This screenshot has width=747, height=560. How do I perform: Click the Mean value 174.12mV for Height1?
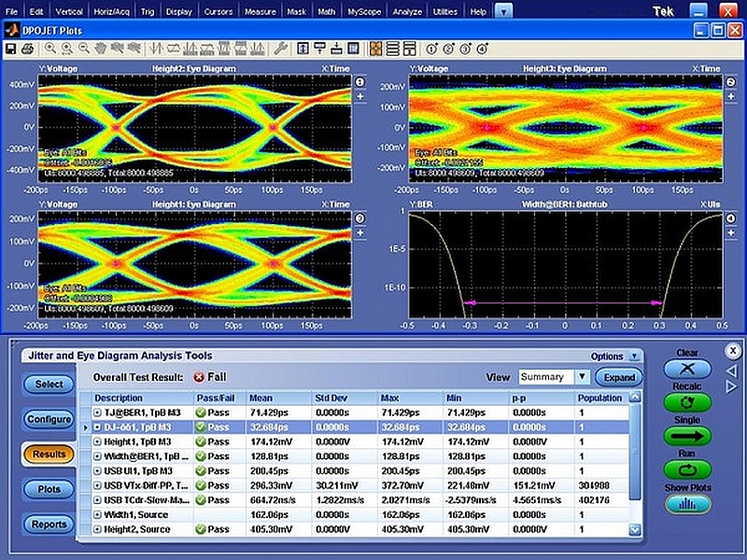[272, 441]
